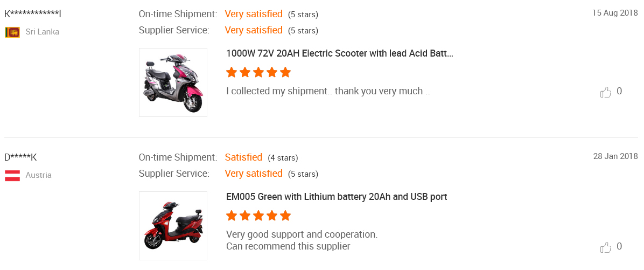
Task: Click the 'Satisfied' 4-star on-time shipment rating
Action: point(243,157)
